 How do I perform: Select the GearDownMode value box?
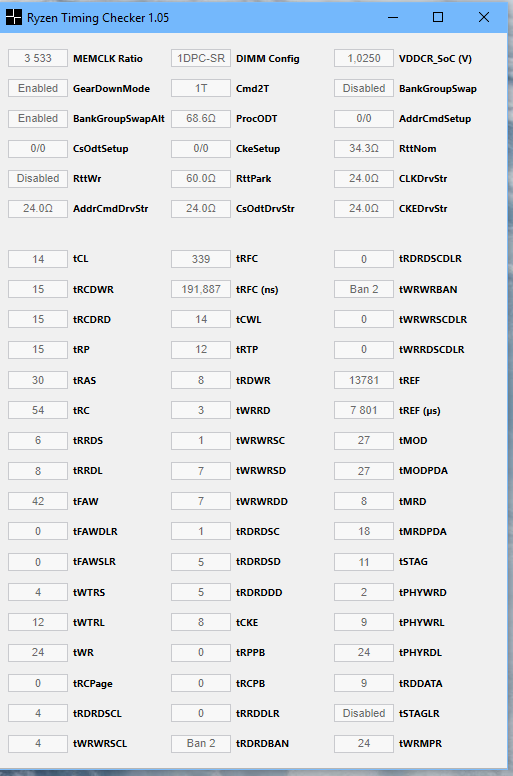(38, 88)
